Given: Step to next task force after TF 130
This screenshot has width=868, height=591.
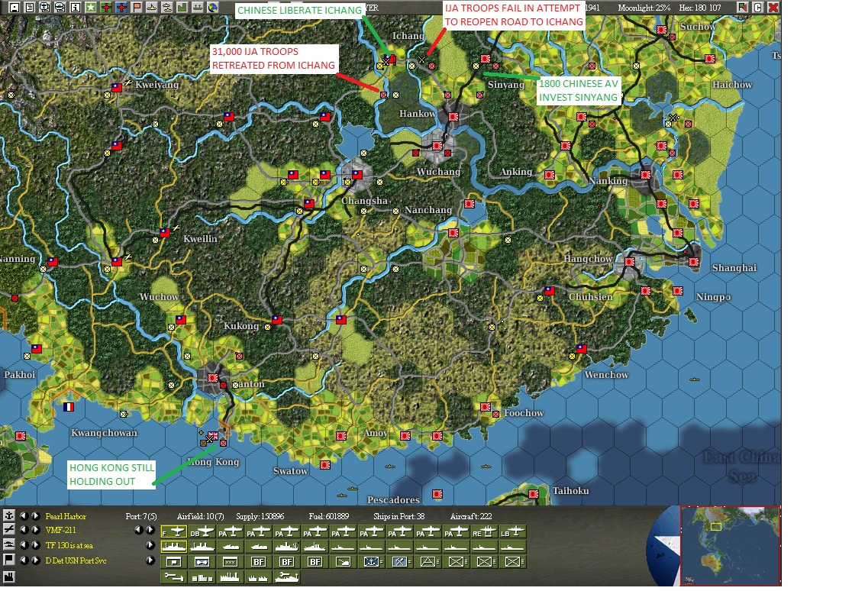Looking at the screenshot, I should coord(35,545).
